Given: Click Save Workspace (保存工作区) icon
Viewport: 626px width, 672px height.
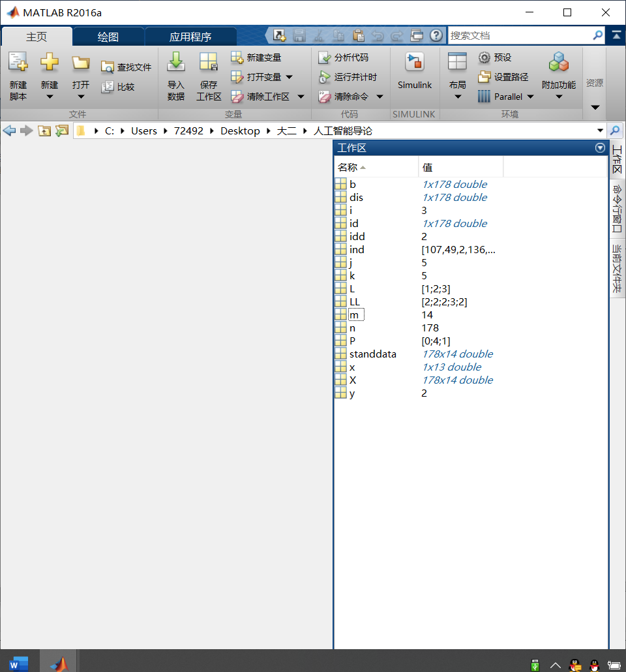Looking at the screenshot, I should (x=209, y=62).
